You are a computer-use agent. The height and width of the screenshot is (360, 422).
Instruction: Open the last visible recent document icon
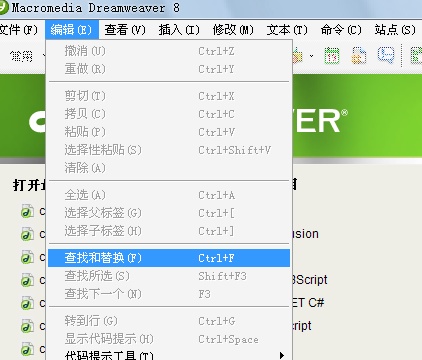click(27, 349)
